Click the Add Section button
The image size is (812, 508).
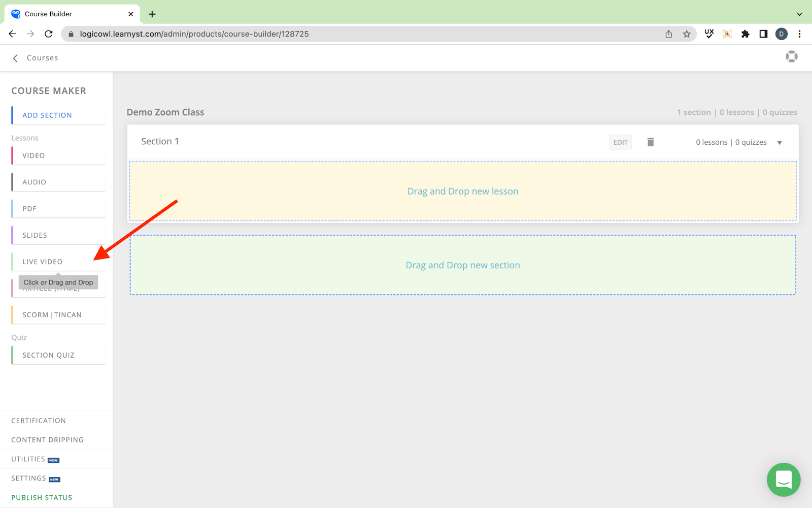pyautogui.click(x=58, y=115)
